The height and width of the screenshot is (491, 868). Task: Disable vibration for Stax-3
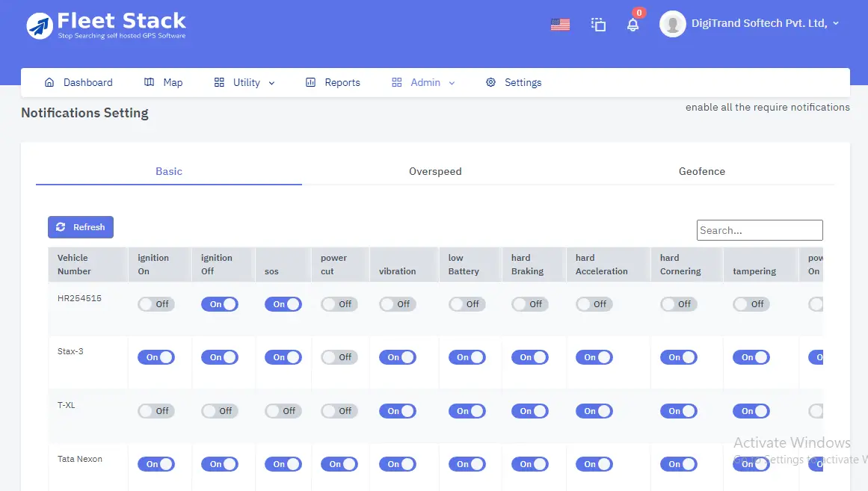(398, 357)
